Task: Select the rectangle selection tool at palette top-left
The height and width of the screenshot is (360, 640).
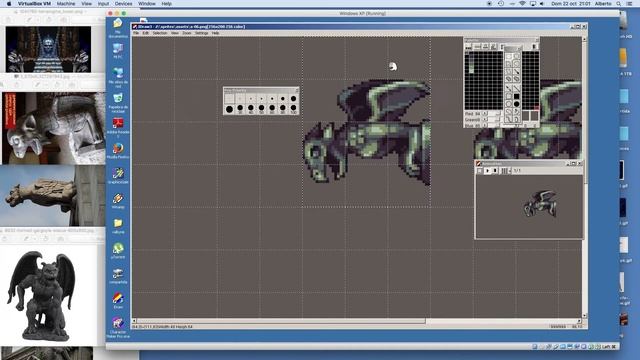Action: point(509,56)
